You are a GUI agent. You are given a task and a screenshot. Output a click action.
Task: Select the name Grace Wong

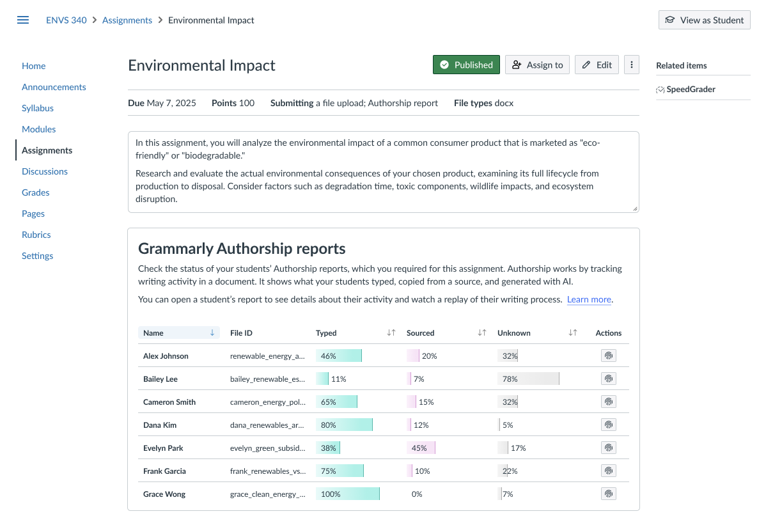click(164, 494)
